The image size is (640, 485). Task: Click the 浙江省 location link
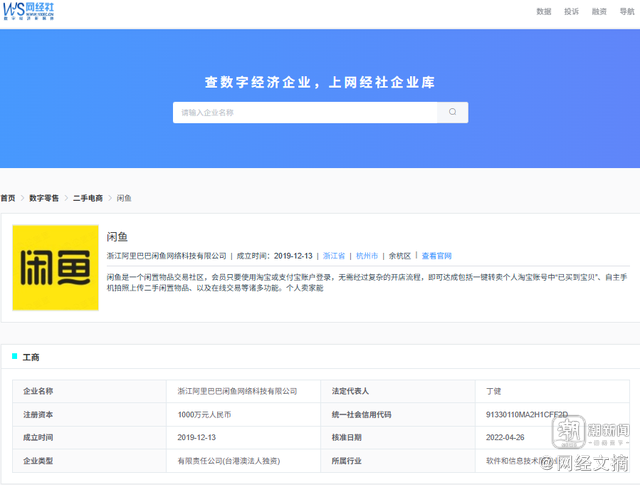point(334,256)
